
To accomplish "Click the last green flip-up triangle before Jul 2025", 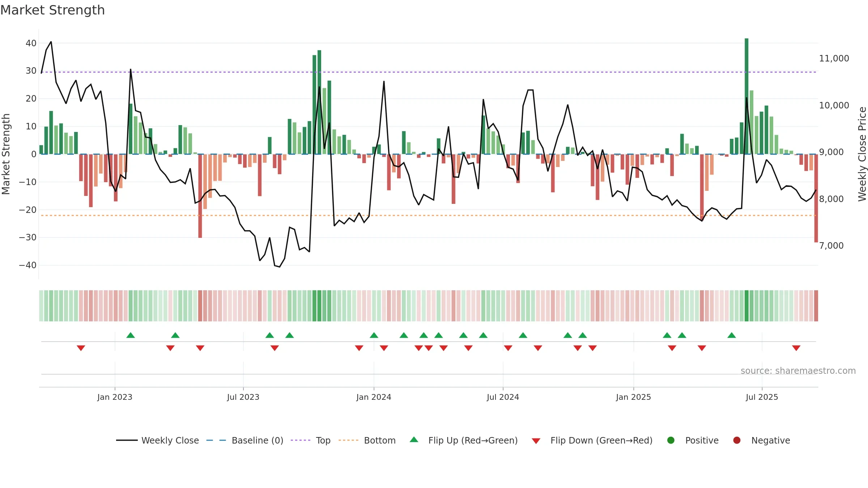I will [x=732, y=335].
